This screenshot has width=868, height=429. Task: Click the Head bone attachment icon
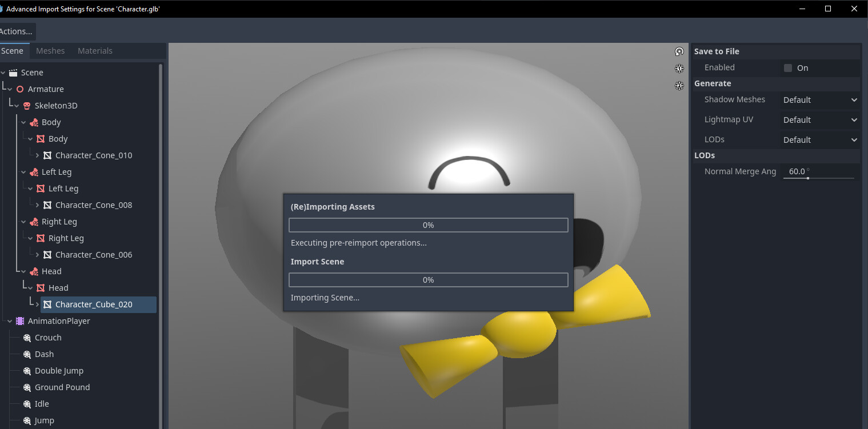34,271
